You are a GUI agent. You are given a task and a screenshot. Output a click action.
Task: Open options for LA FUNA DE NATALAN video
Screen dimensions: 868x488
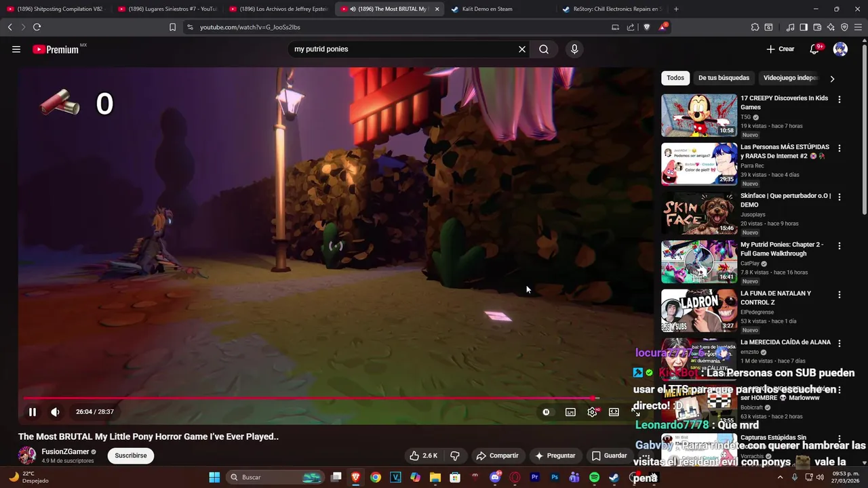840,294
